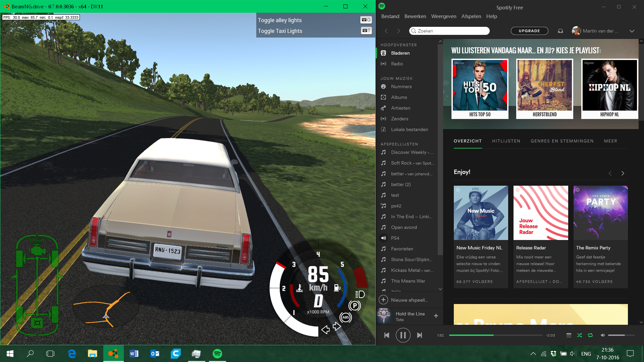The width and height of the screenshot is (644, 362).
Task: Open the Discover Weekly playlist
Action: tap(409, 152)
